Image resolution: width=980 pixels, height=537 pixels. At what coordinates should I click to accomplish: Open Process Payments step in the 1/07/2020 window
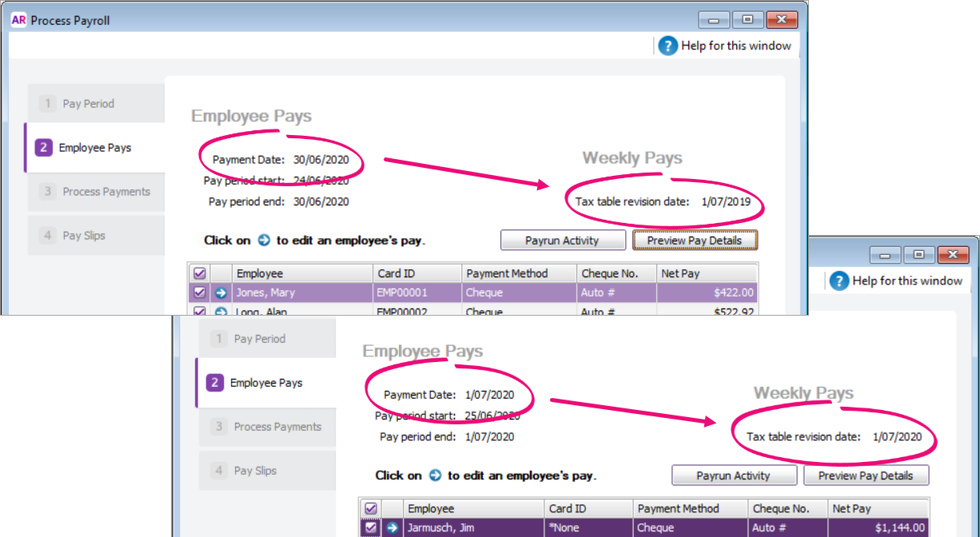[267, 427]
